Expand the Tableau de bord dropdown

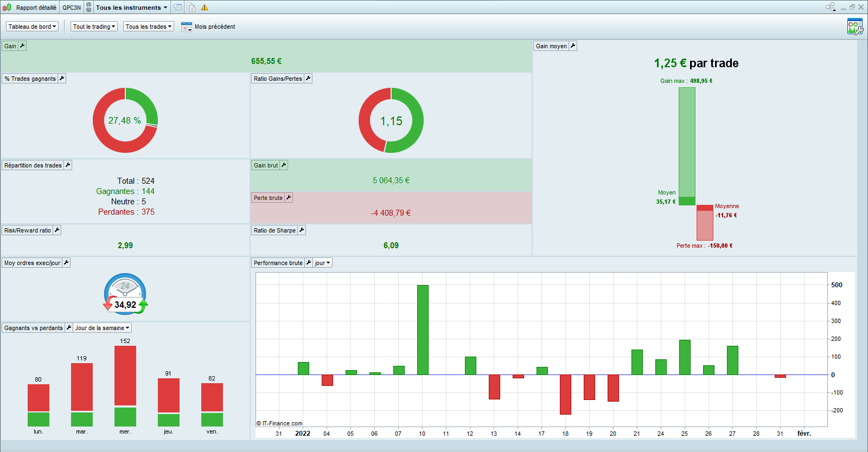[x=33, y=27]
